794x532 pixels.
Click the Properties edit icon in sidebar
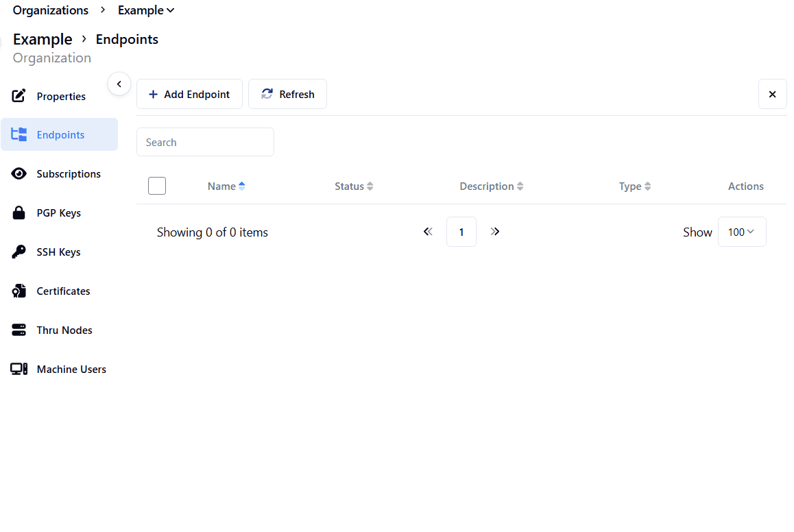coord(19,96)
